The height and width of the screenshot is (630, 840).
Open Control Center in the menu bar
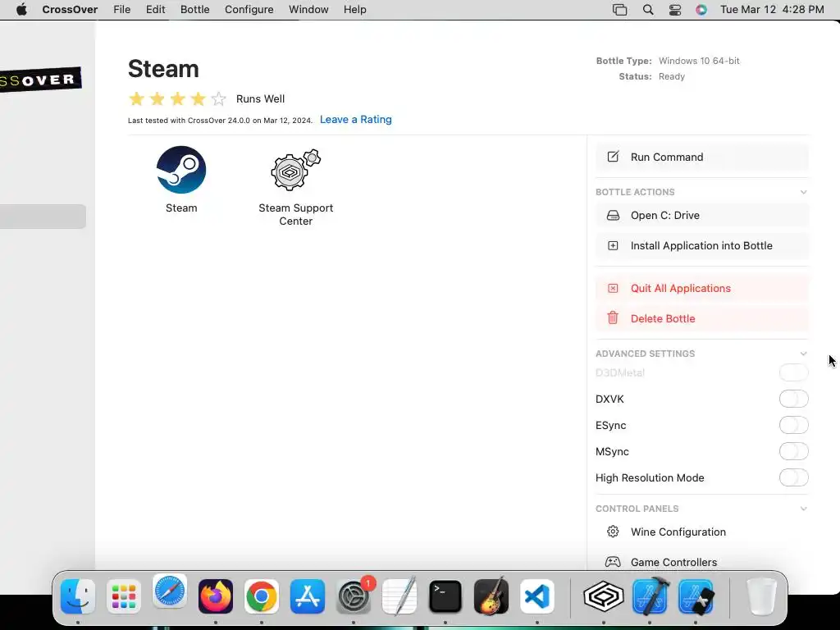675,10
